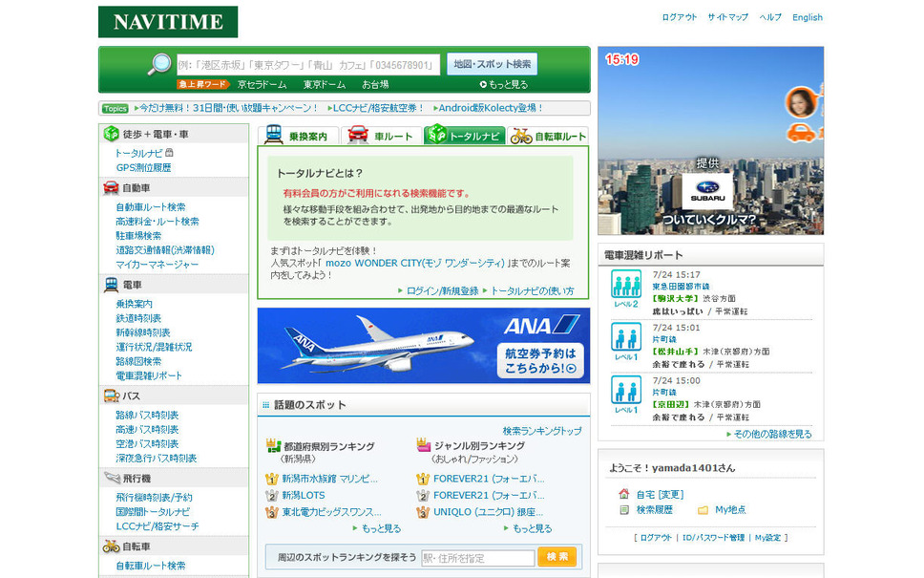Image resolution: width=924 pixels, height=578 pixels.
Task: Open the 自転車ルート tab
Action: tap(548, 136)
